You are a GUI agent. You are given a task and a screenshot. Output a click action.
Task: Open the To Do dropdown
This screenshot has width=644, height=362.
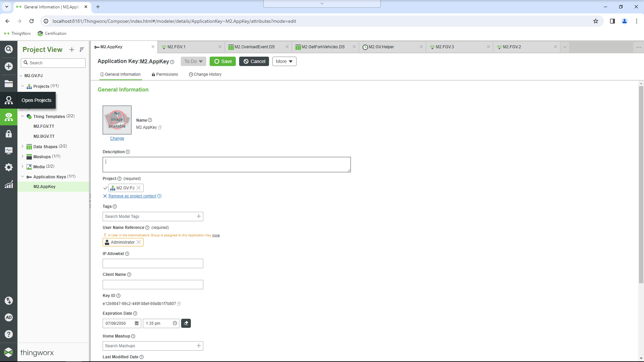click(x=193, y=61)
